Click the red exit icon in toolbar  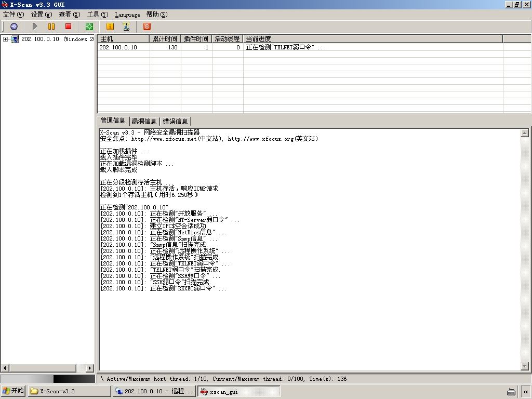pos(147,26)
